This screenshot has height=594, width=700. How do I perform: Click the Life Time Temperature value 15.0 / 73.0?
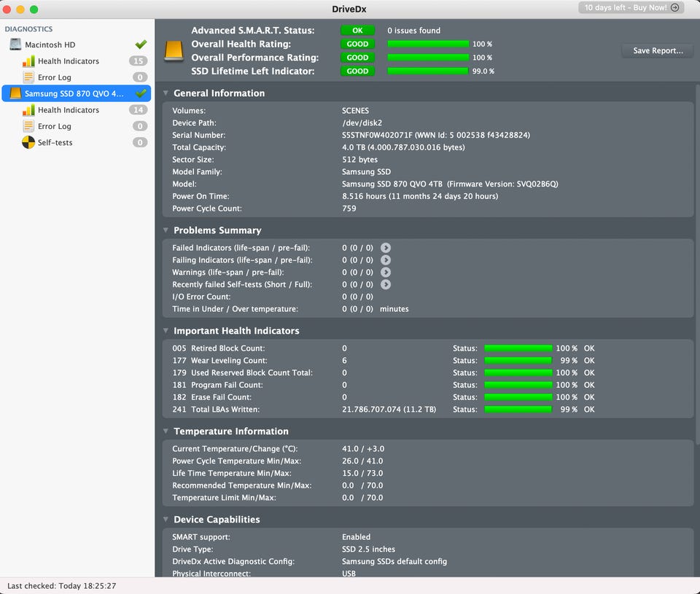(362, 473)
